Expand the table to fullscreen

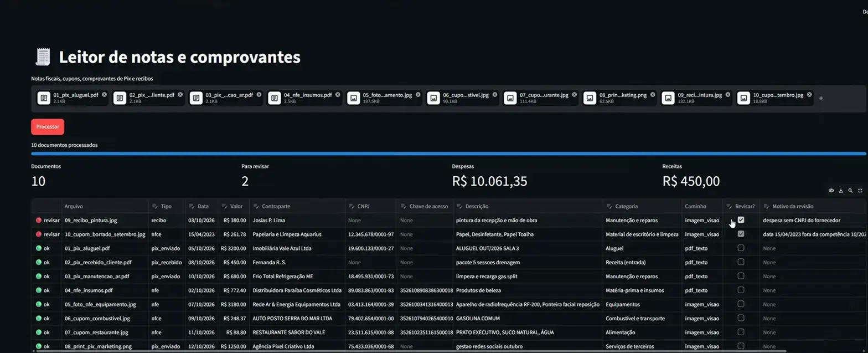[860, 191]
